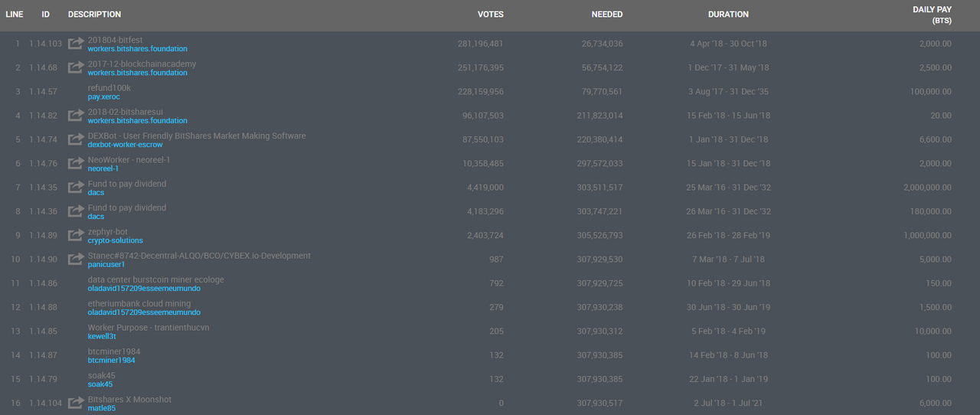Open share icon for line 7 Fund to pay dividend

(76, 187)
